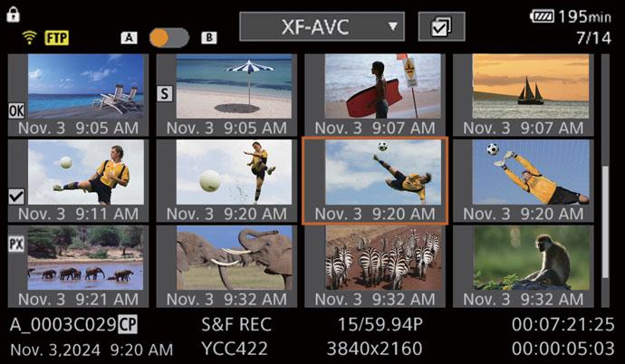
Task: Toggle check mark on soccer kick clip
Action: [16, 196]
